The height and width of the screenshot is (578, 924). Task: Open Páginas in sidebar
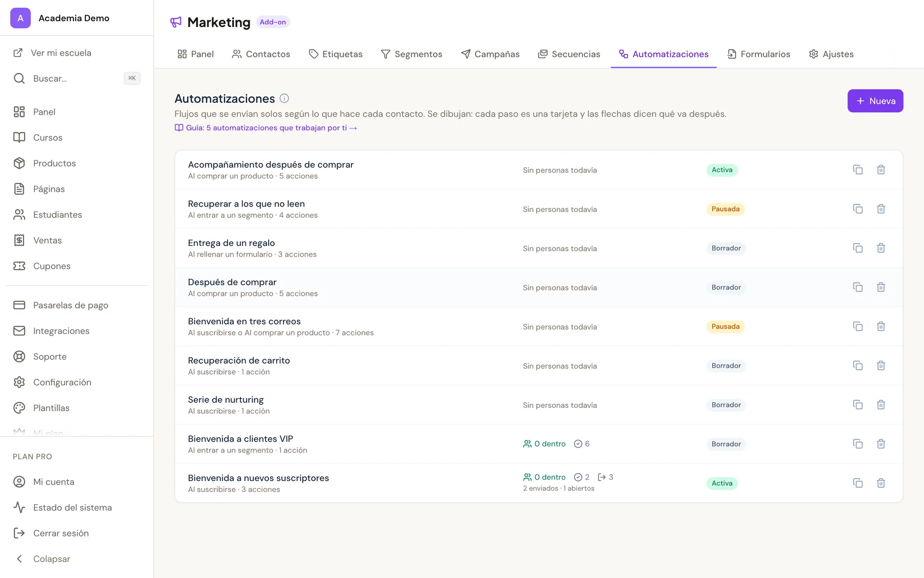pyautogui.click(x=77, y=189)
